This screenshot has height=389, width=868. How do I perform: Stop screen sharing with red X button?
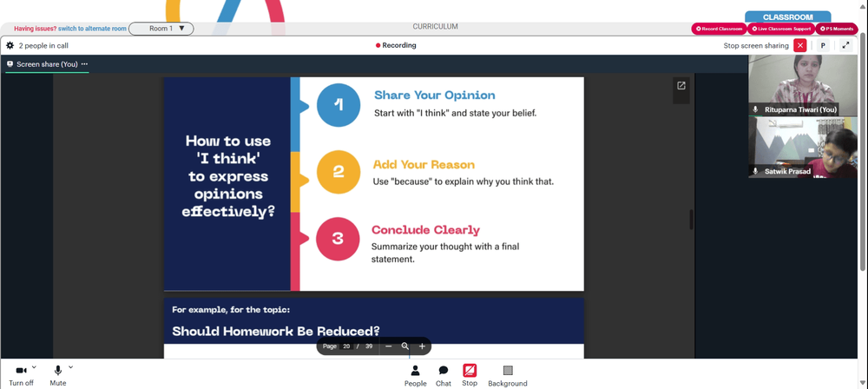tap(800, 45)
